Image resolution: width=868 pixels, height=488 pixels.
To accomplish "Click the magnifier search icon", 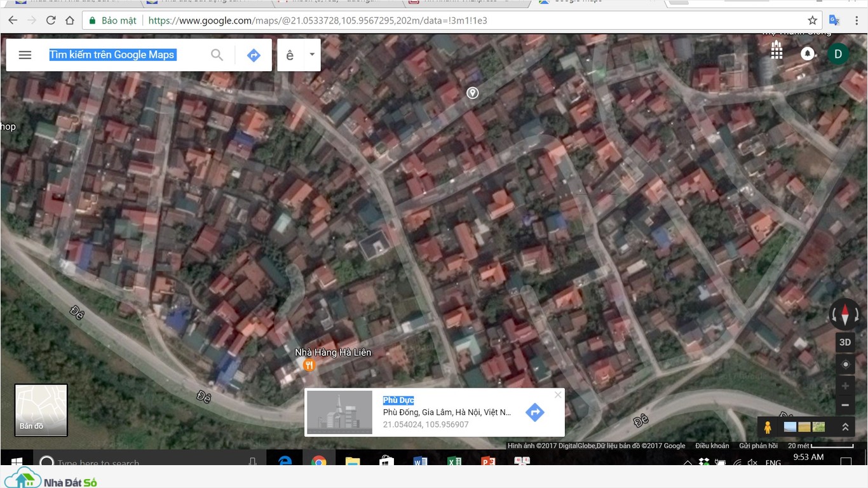I will coord(217,55).
